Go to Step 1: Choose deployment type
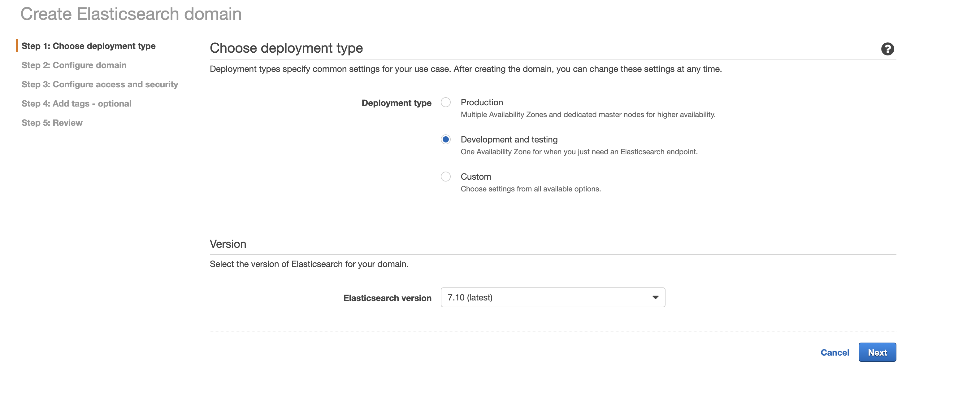The image size is (980, 407). [88, 46]
